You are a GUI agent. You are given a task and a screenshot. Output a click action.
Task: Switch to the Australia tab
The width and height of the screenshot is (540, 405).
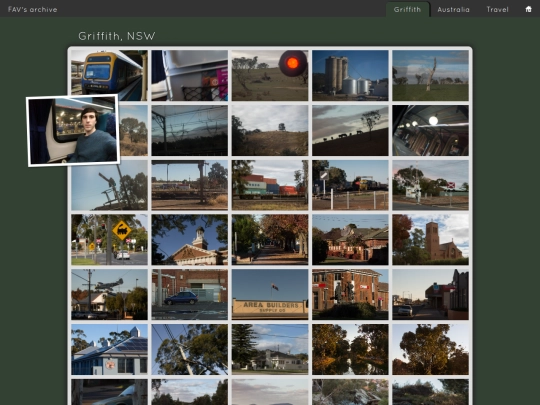pyautogui.click(x=453, y=10)
